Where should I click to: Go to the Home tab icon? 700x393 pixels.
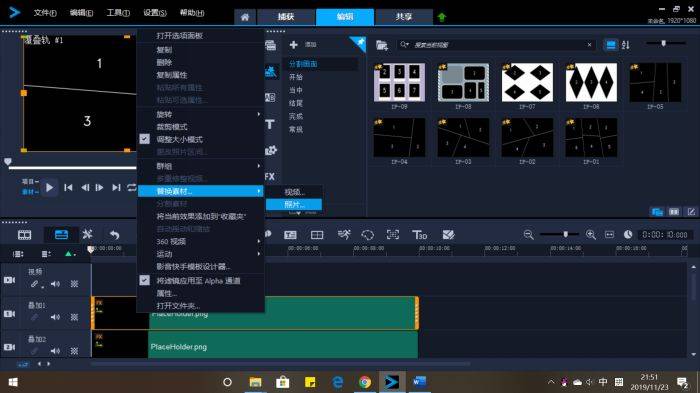click(x=245, y=17)
